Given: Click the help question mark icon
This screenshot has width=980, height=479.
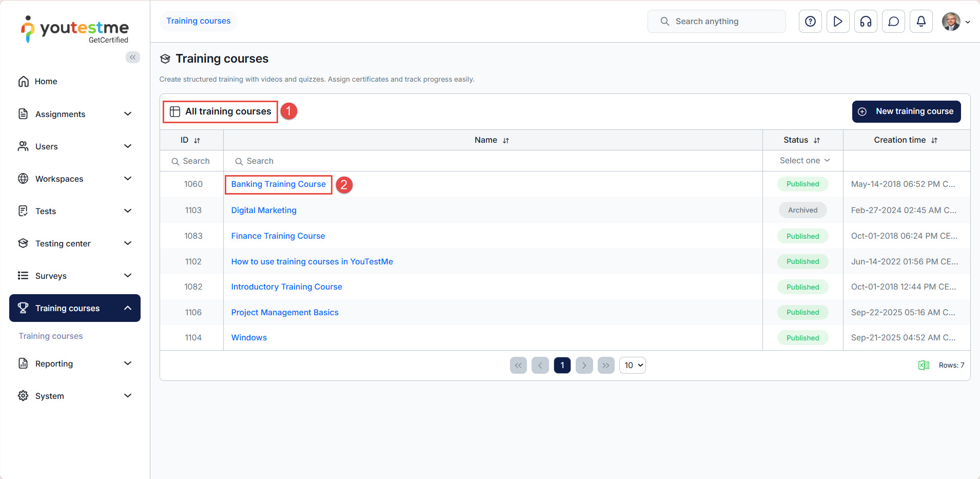Looking at the screenshot, I should pos(810,22).
